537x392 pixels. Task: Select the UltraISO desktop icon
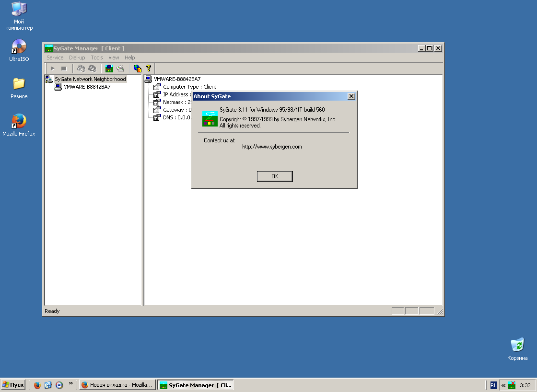(19, 47)
